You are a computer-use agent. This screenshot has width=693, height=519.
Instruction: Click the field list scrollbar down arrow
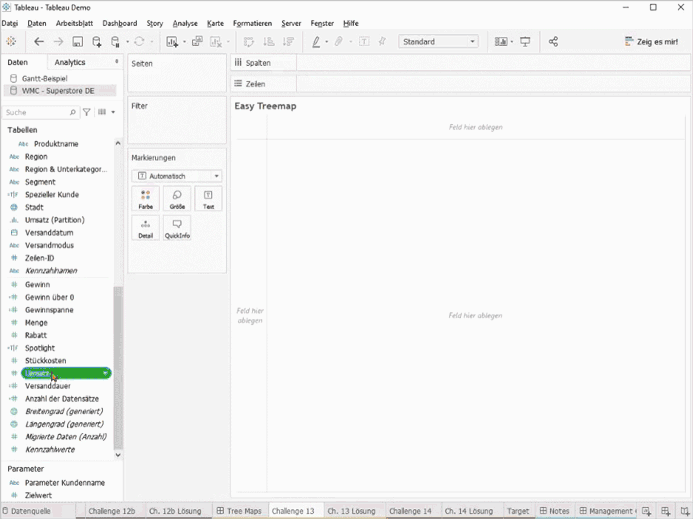[118, 454]
